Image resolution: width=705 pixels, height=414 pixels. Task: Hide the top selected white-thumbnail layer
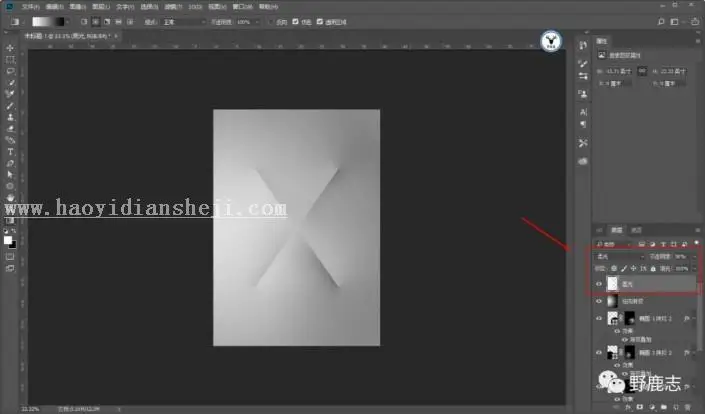coord(599,284)
